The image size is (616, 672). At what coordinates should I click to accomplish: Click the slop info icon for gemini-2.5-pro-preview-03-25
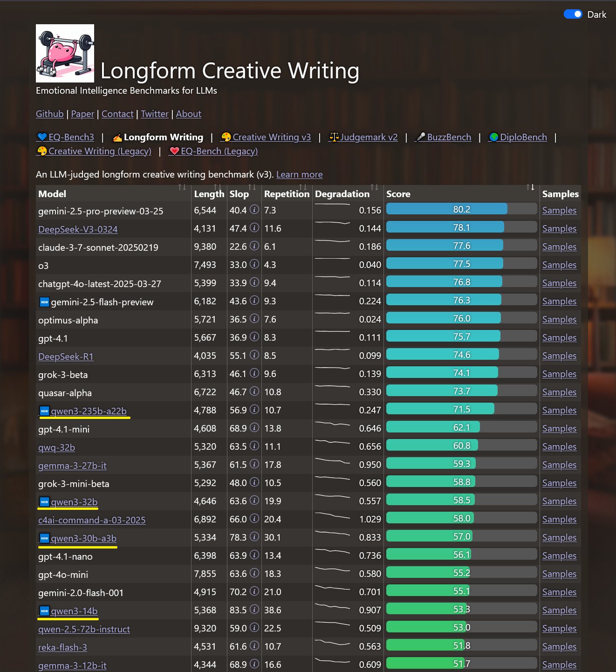[254, 210]
